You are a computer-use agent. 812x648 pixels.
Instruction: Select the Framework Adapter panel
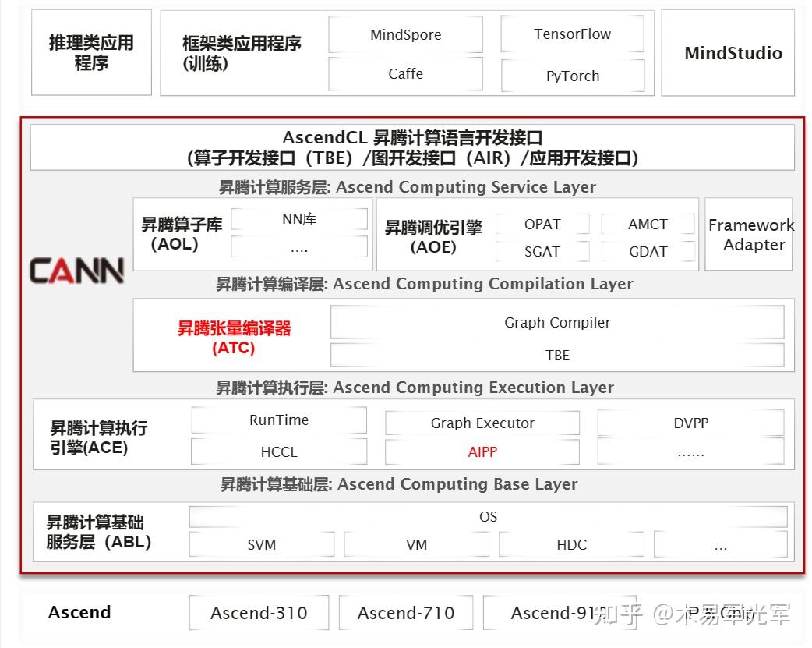pos(750,235)
